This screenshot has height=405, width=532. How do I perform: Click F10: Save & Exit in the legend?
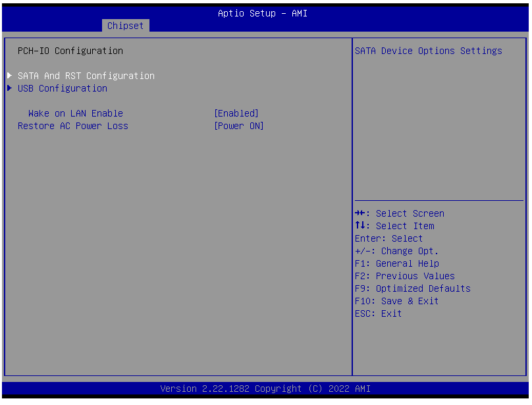pos(396,301)
